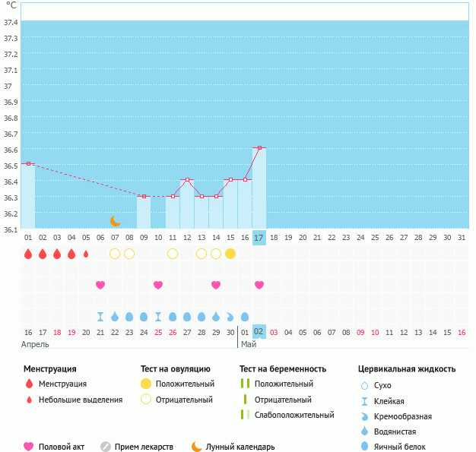Select the positive ovulation test on day 15
The height and width of the screenshot is (452, 476).
[x=230, y=254]
